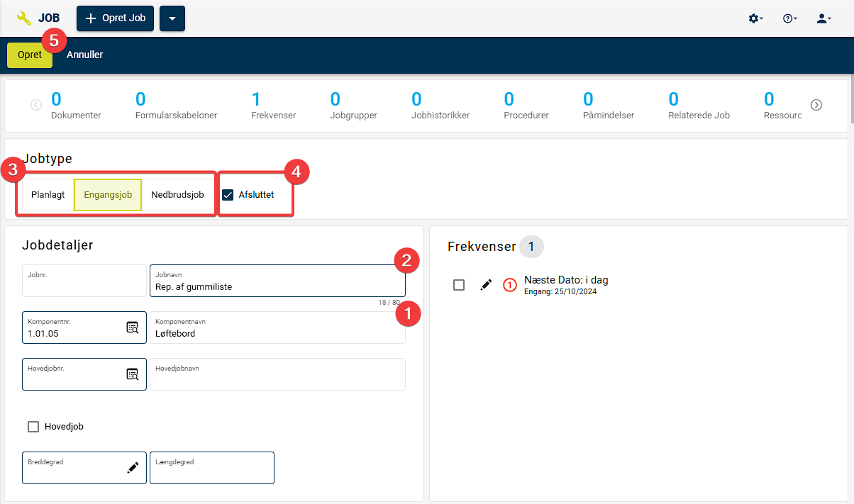This screenshot has width=854, height=504.
Task: Open the Dokumenter counter
Action: [x=76, y=105]
